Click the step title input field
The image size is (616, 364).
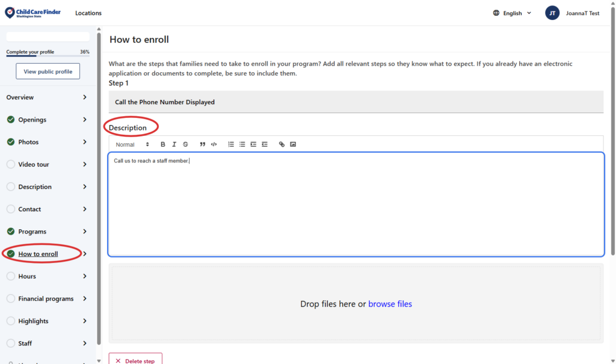point(356,102)
